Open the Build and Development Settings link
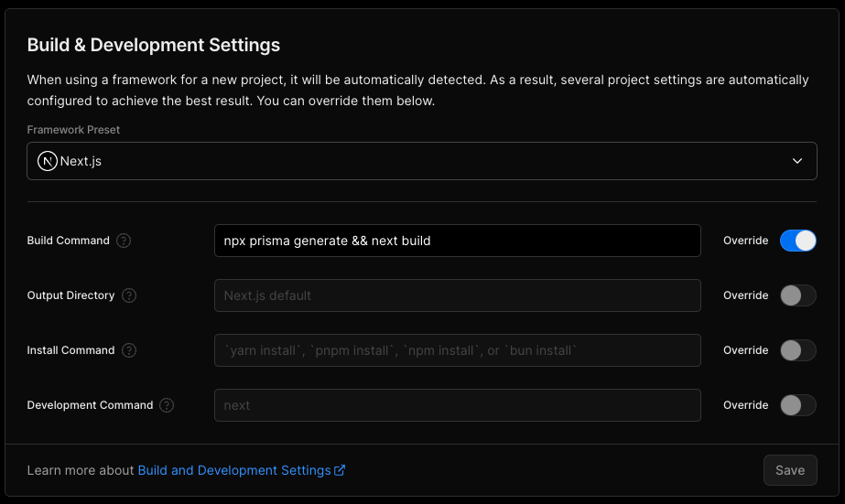845x504 pixels. click(234, 470)
